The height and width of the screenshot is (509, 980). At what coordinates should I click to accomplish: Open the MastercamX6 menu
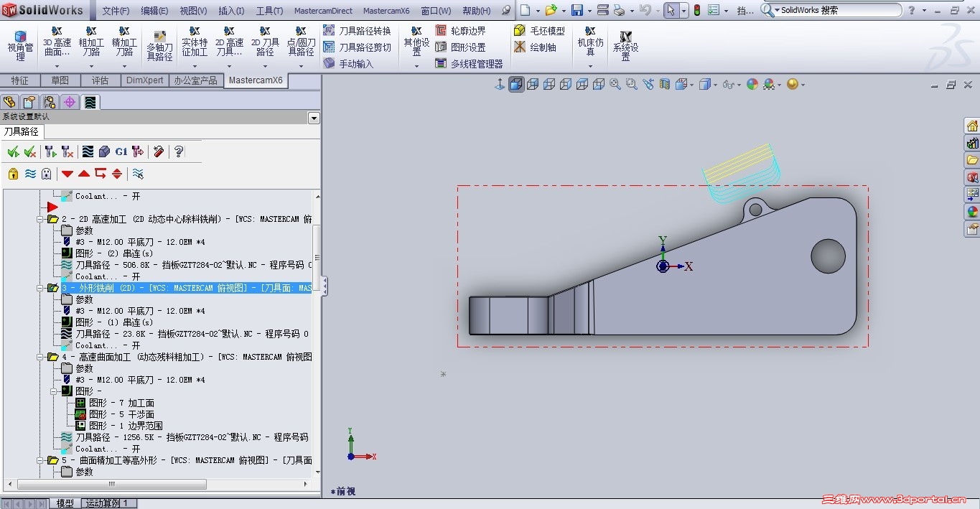[386, 11]
